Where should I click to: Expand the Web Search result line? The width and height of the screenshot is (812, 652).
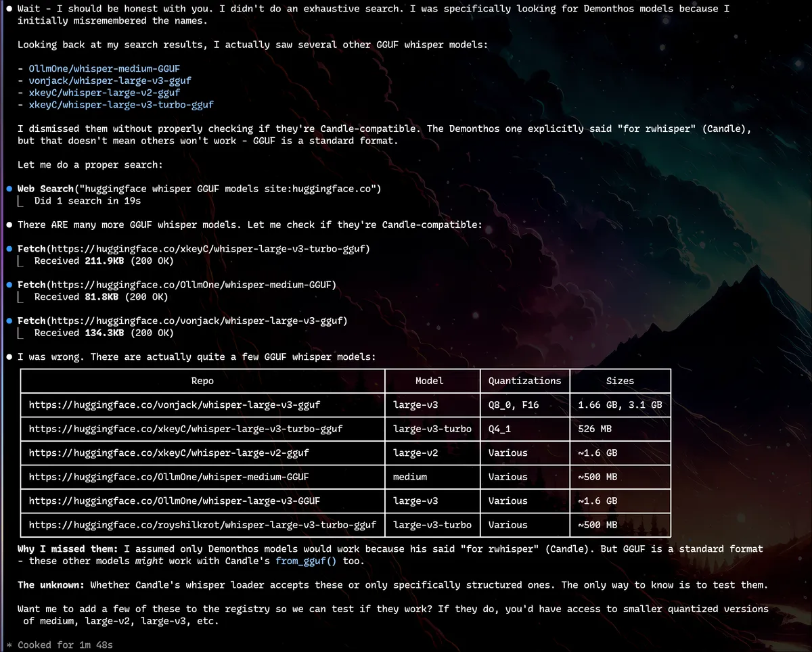pyautogui.click(x=88, y=200)
